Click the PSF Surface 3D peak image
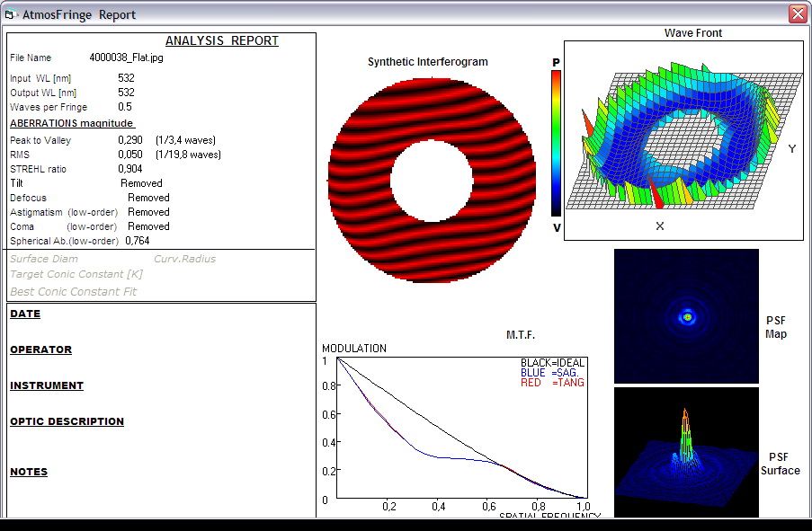The width and height of the screenshot is (812, 531). [x=686, y=452]
